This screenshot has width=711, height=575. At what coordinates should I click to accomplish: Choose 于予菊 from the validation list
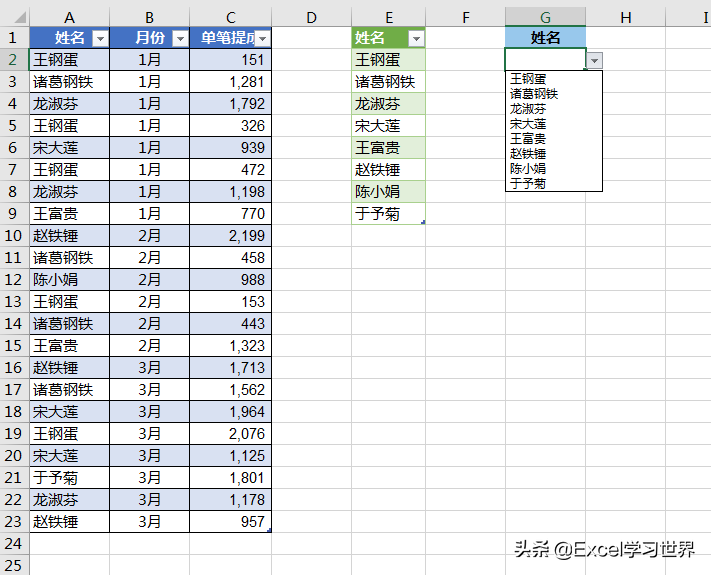click(x=554, y=183)
